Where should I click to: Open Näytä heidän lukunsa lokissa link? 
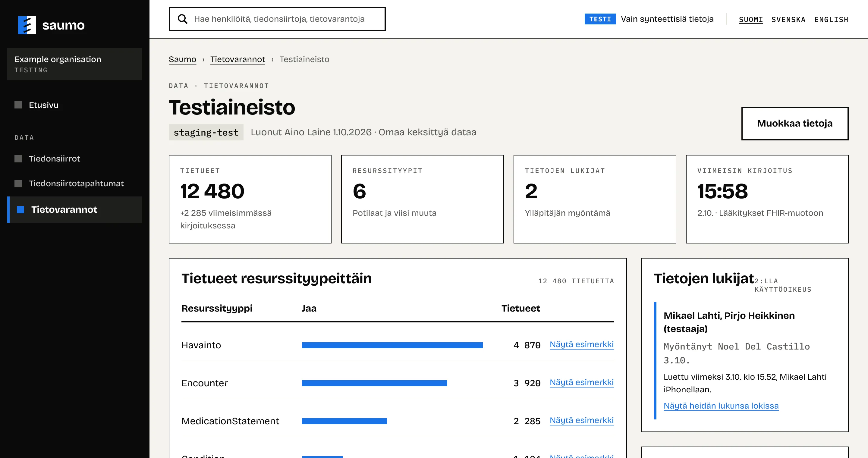tap(721, 406)
